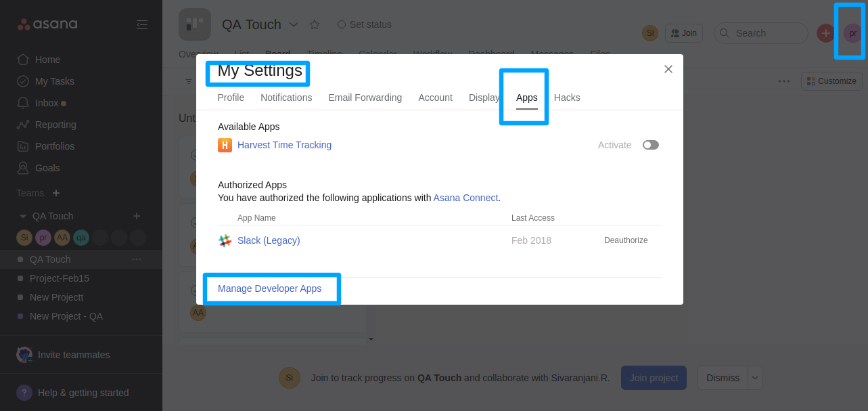Click the Harvest Time Tracking app icon
This screenshot has height=411, width=868.
[225, 145]
